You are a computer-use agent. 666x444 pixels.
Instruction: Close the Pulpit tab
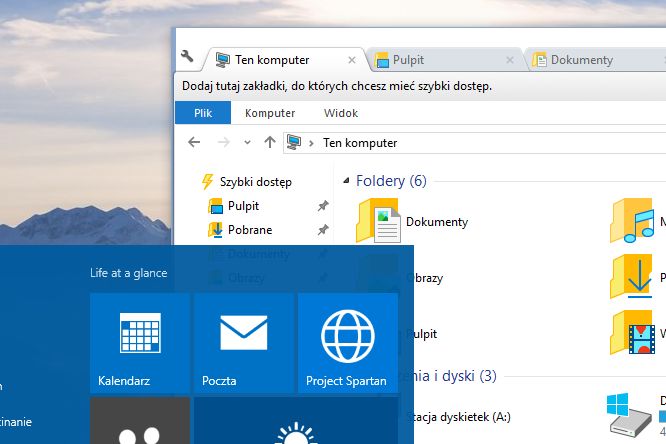pos(510,60)
